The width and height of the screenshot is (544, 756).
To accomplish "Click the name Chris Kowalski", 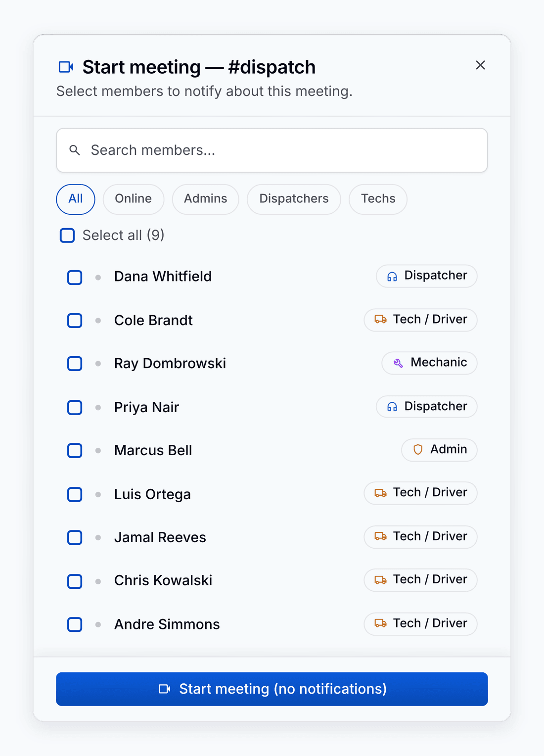I will point(163,580).
